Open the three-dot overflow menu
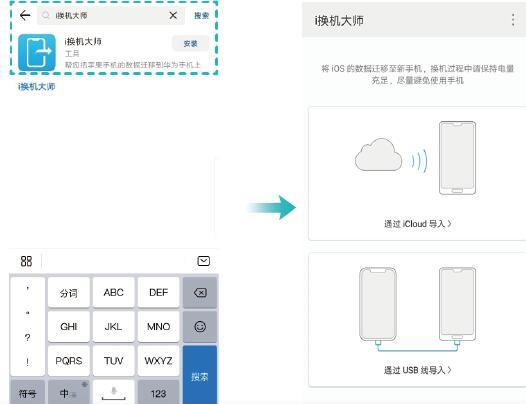Screen dimensions: 526x404 click(513, 20)
